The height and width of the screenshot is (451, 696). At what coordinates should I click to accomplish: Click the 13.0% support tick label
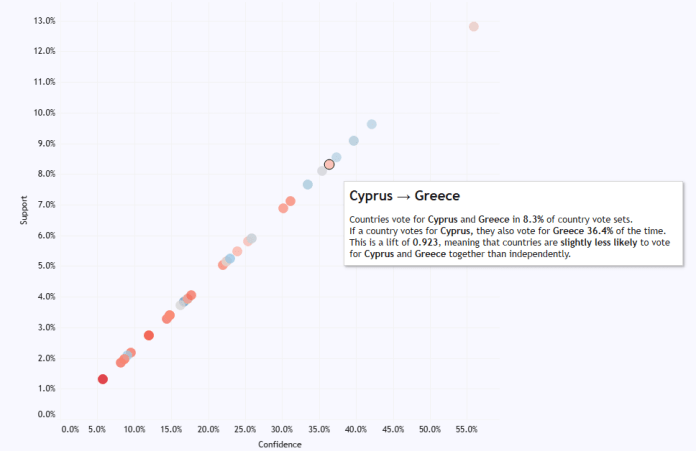(43, 20)
